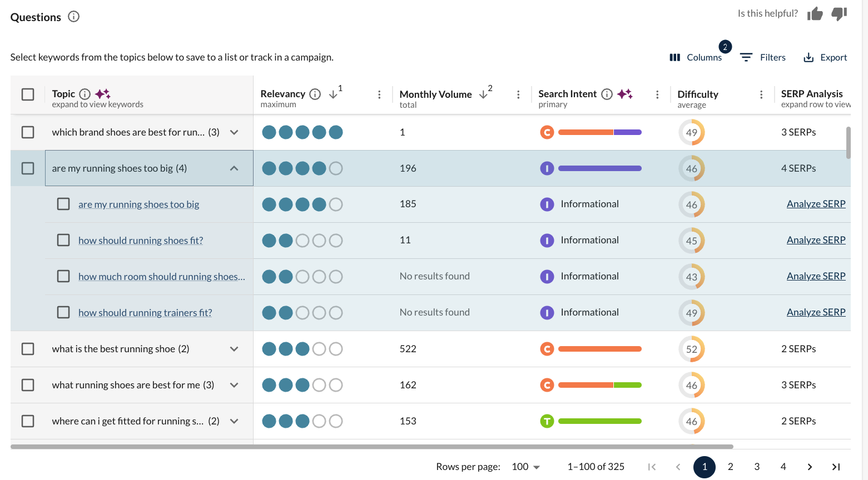Check the 'are my running shoes too big' keyword checkbox
Screen dimensions: 868x480
[63, 204]
